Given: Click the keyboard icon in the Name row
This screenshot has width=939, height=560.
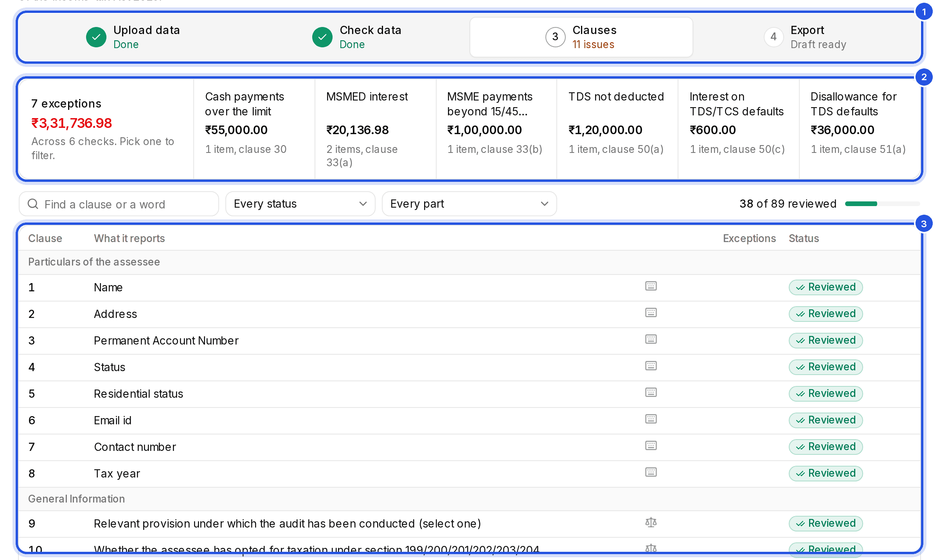Looking at the screenshot, I should coord(651,286).
